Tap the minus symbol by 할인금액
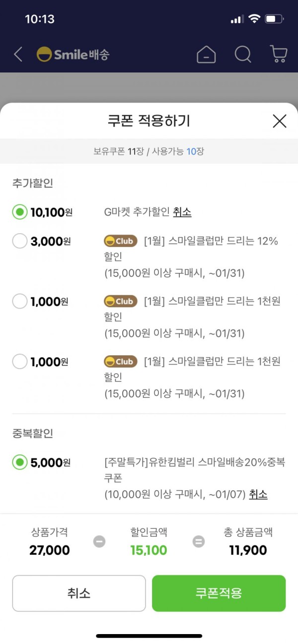 [x=99, y=541]
